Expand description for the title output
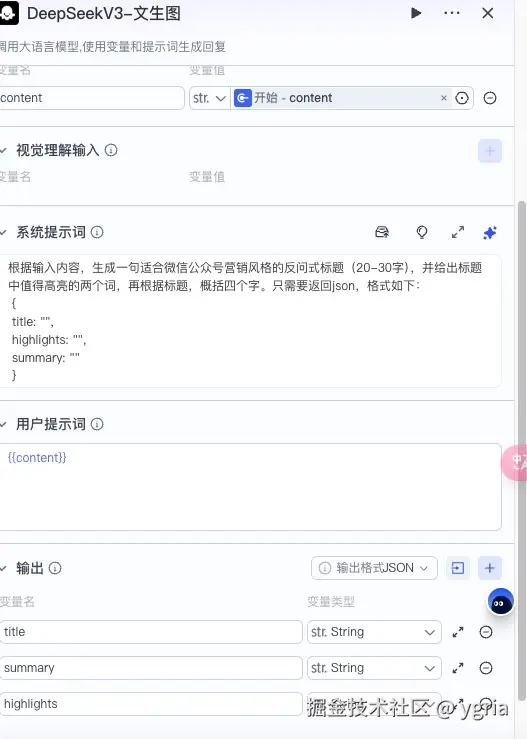Viewport: 527px width, 739px height. tap(458, 632)
